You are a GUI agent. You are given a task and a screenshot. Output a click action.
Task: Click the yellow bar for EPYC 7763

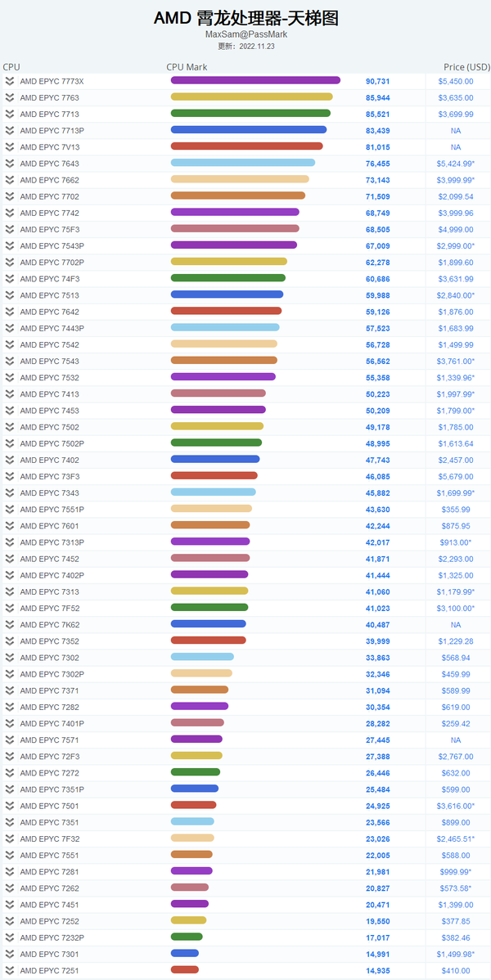pos(251,97)
